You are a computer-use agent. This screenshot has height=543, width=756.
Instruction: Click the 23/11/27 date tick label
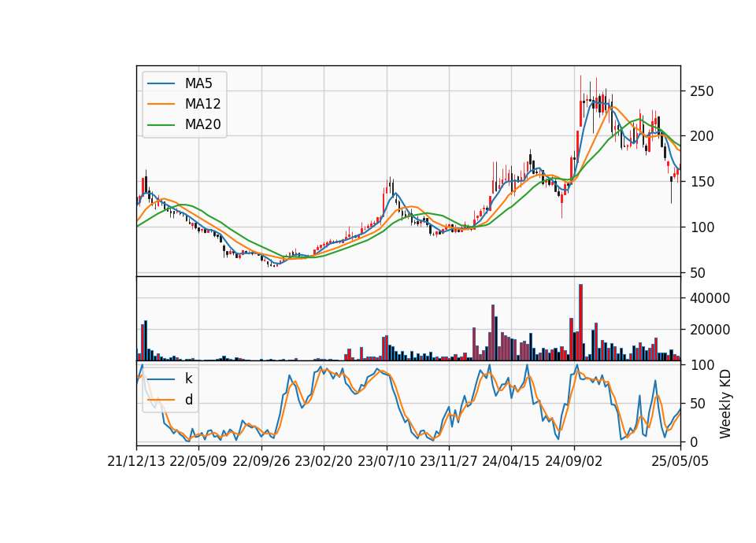click(x=448, y=461)
